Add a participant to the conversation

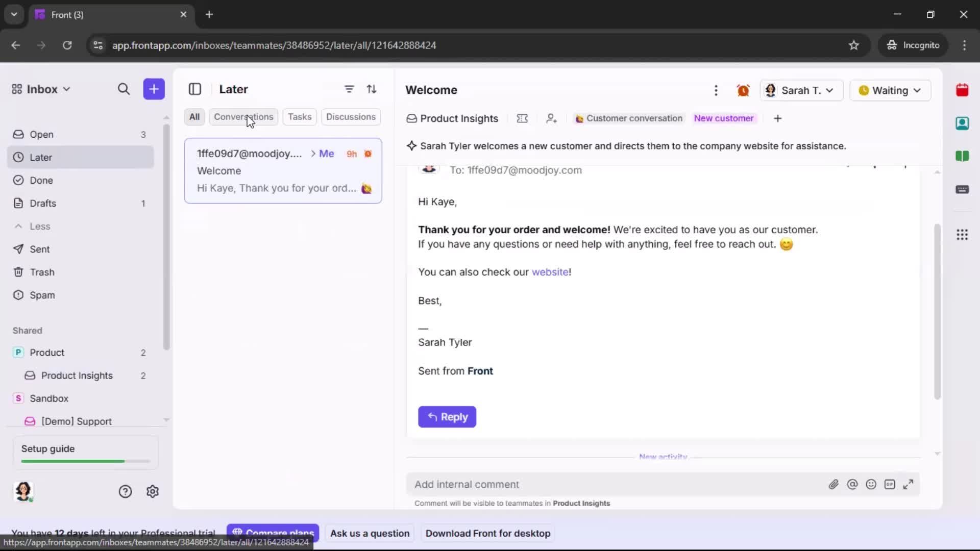[x=552, y=118]
